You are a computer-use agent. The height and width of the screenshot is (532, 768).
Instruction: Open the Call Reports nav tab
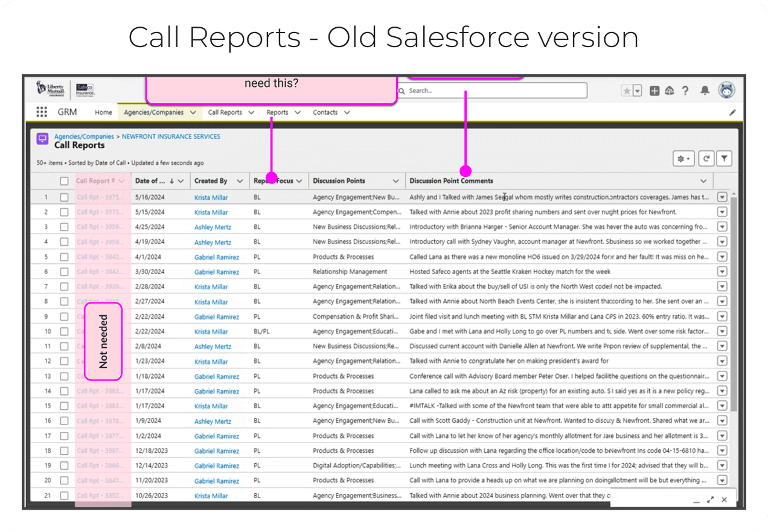[x=225, y=112]
